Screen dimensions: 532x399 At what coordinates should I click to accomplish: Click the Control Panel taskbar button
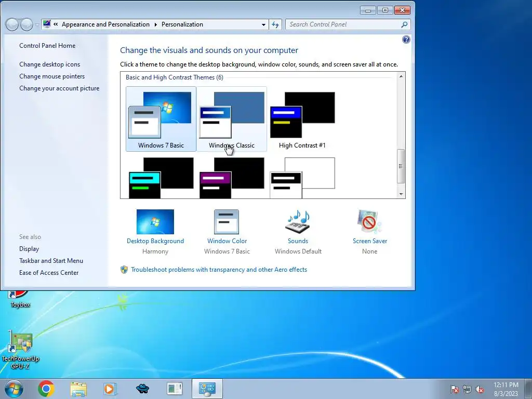click(x=207, y=389)
